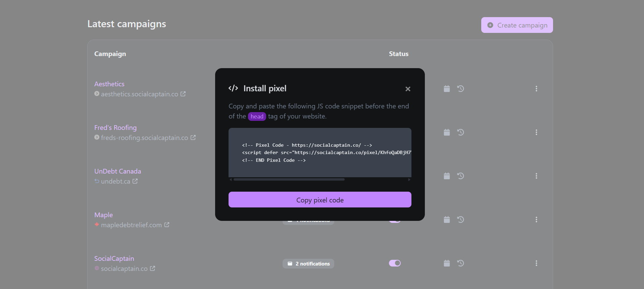
Task: Open the history icon in Maple row
Action: 460,220
